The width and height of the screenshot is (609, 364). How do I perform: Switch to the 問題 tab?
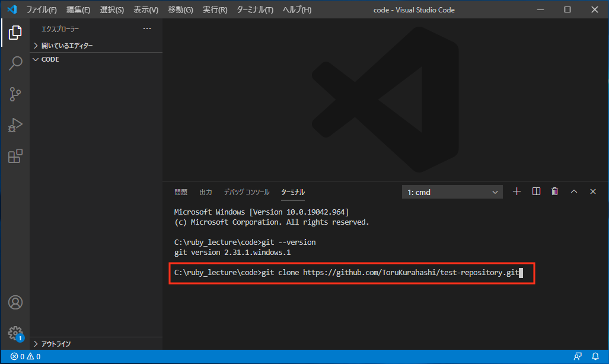point(181,192)
